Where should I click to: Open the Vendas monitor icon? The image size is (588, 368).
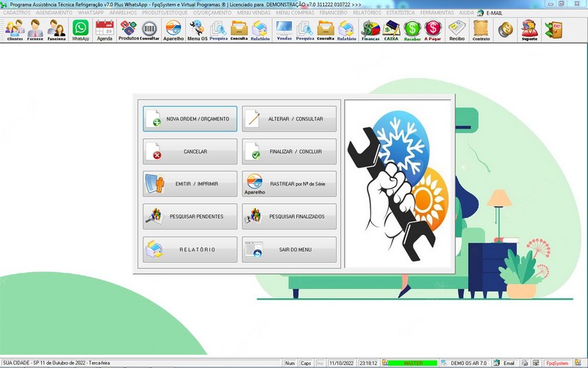[284, 30]
